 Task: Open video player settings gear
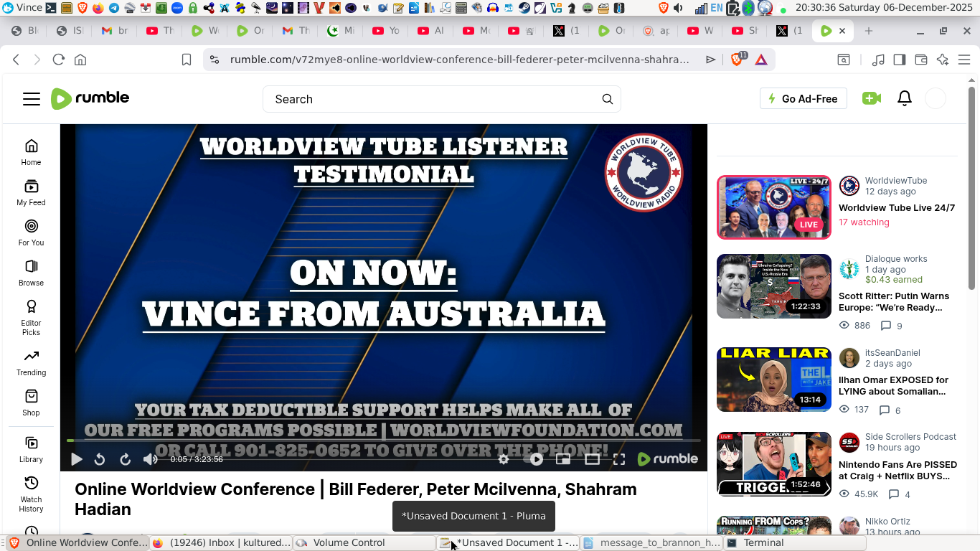coord(504,459)
